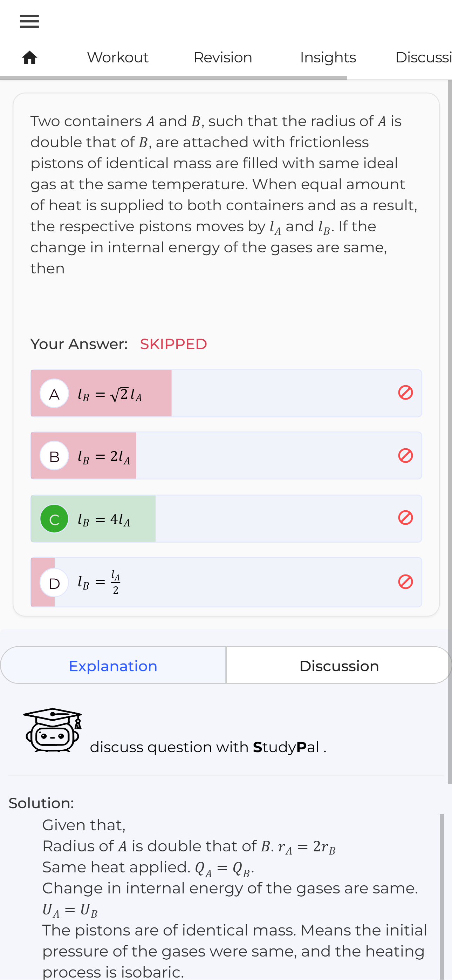Click the report icon on option C
This screenshot has width=452, height=980.
[x=405, y=518]
